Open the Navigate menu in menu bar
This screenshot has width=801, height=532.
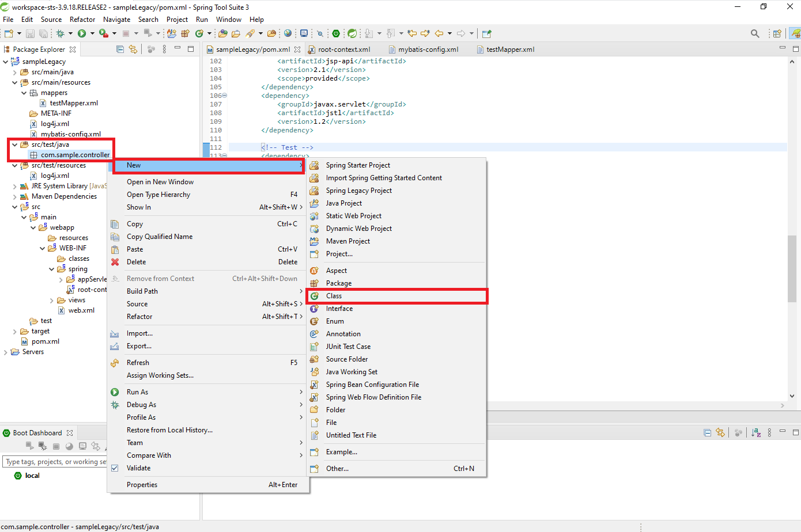click(x=117, y=19)
